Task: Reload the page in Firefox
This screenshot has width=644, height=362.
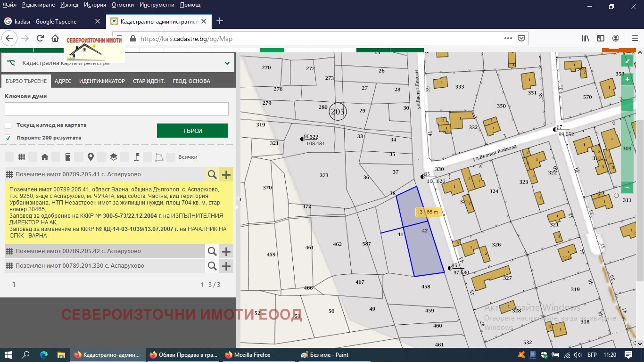Action: pyautogui.click(x=40, y=39)
